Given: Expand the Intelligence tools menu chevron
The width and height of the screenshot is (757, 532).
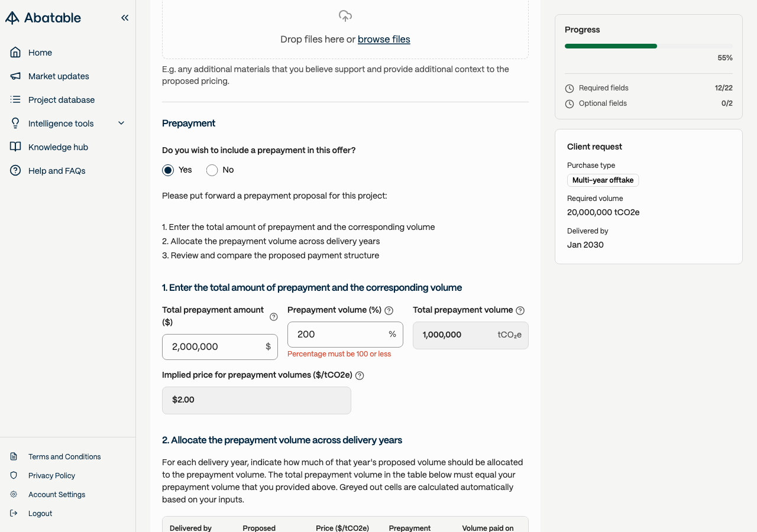Looking at the screenshot, I should pyautogui.click(x=121, y=123).
